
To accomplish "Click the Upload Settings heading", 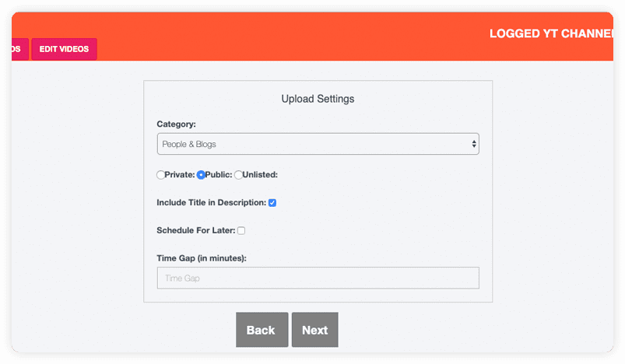I will coord(318,100).
